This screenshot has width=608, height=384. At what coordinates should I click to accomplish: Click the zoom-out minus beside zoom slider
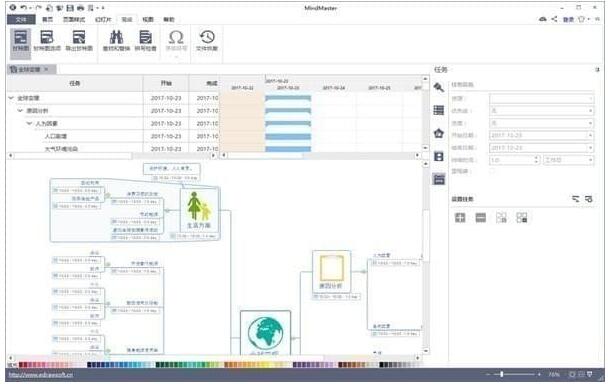[x=488, y=374]
